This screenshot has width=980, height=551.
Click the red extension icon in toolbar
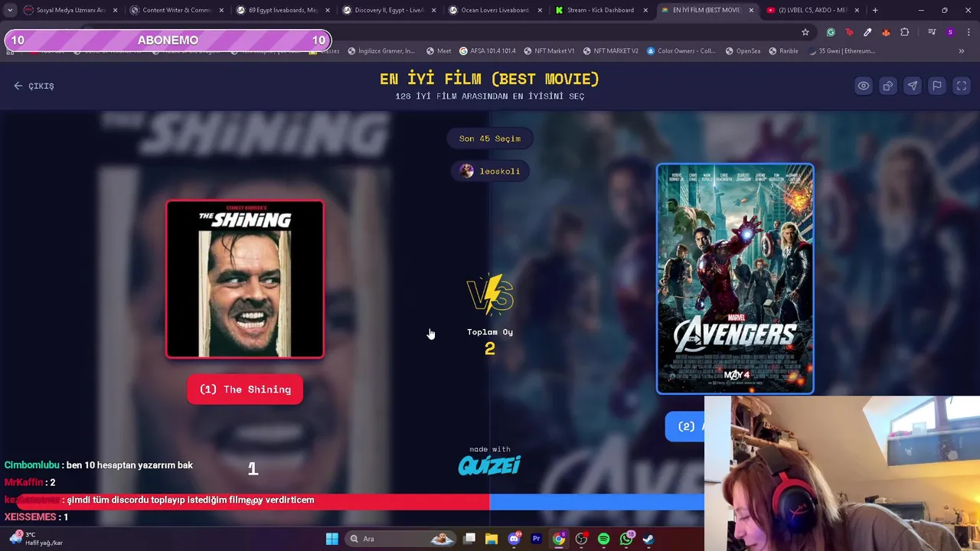(x=849, y=32)
